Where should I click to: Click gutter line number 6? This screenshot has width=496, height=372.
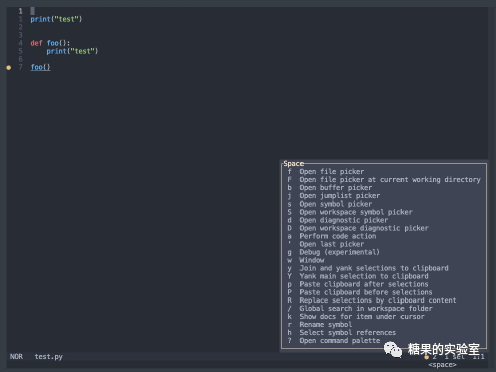click(20, 59)
